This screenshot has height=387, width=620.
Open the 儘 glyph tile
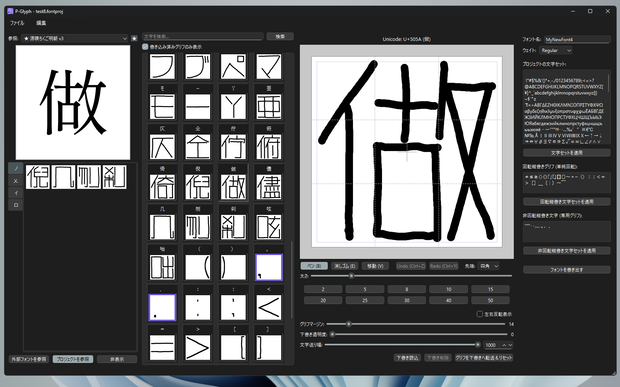269,187
